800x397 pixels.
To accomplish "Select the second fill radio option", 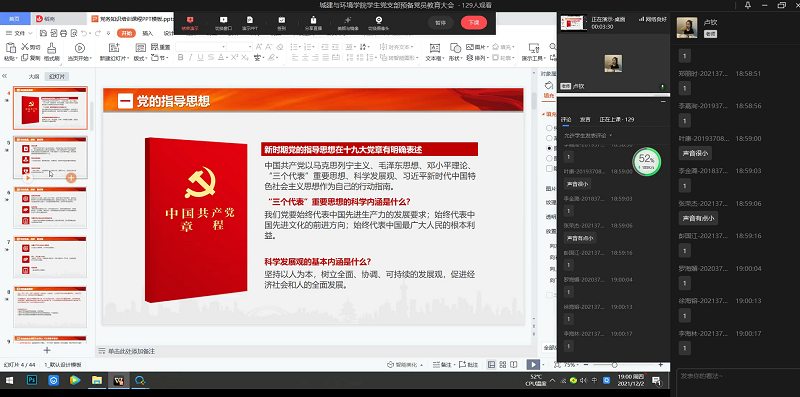I will tap(549, 138).
